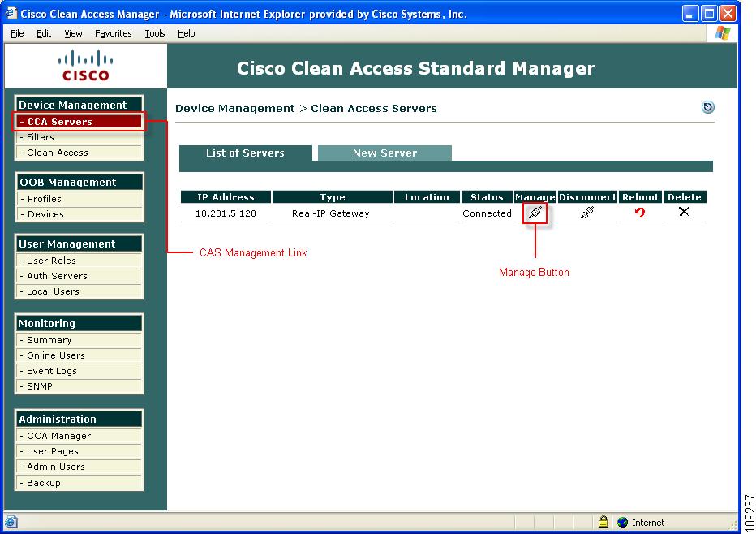Click the Internet Explorer page icon in the status bar
Screen dimensions: 756x534
11,522
